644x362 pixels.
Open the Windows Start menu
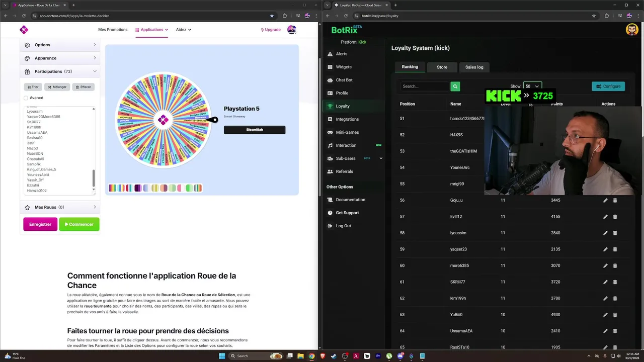(x=222, y=356)
